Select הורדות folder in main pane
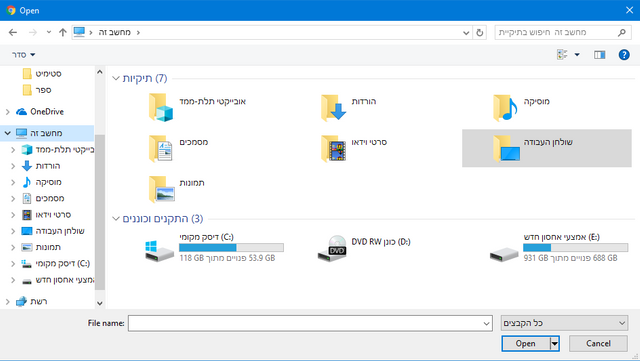The width and height of the screenshot is (640, 361). pos(349,107)
